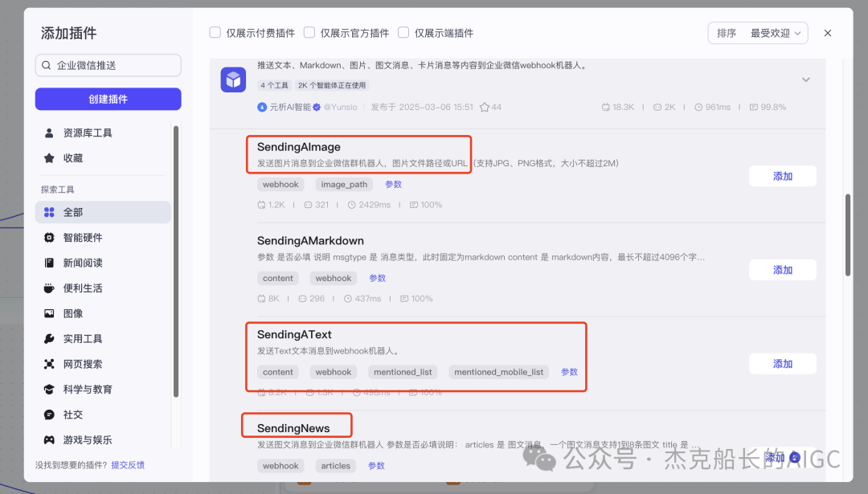Viewport: 868px width, 494px height.
Task: Open the 资源库工具 person icon
Action: click(49, 133)
